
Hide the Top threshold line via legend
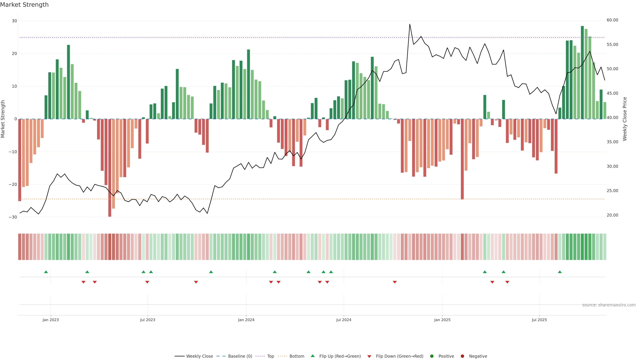tap(270, 356)
